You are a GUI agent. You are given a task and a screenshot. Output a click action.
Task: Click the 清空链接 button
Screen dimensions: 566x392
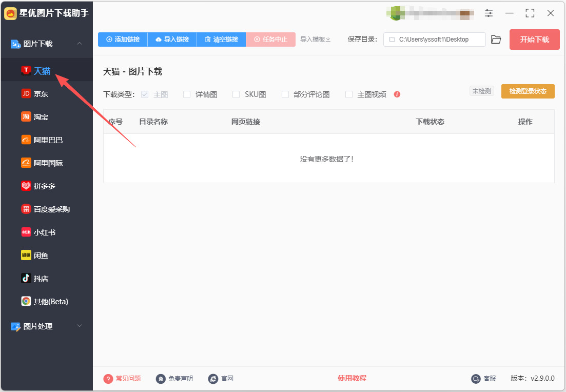(221, 40)
